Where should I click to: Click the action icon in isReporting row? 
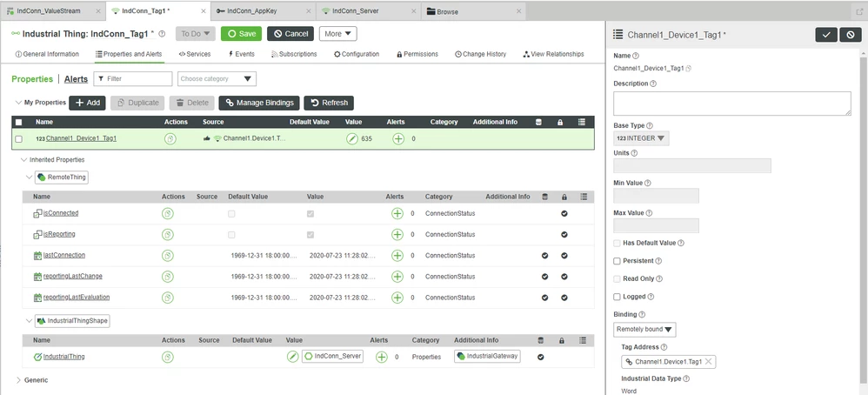168,234
